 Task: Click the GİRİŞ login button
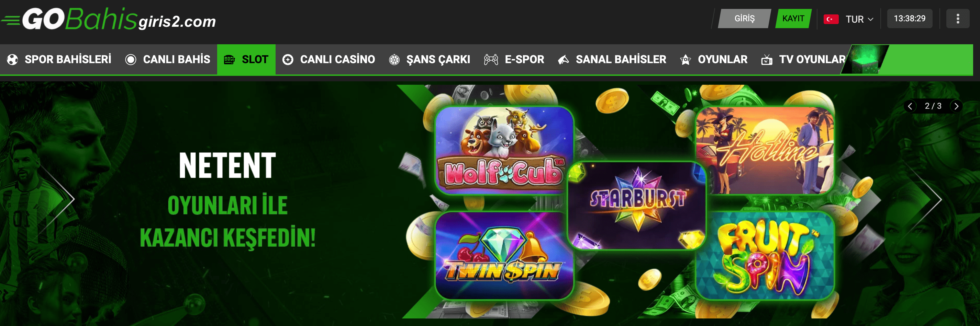click(744, 19)
